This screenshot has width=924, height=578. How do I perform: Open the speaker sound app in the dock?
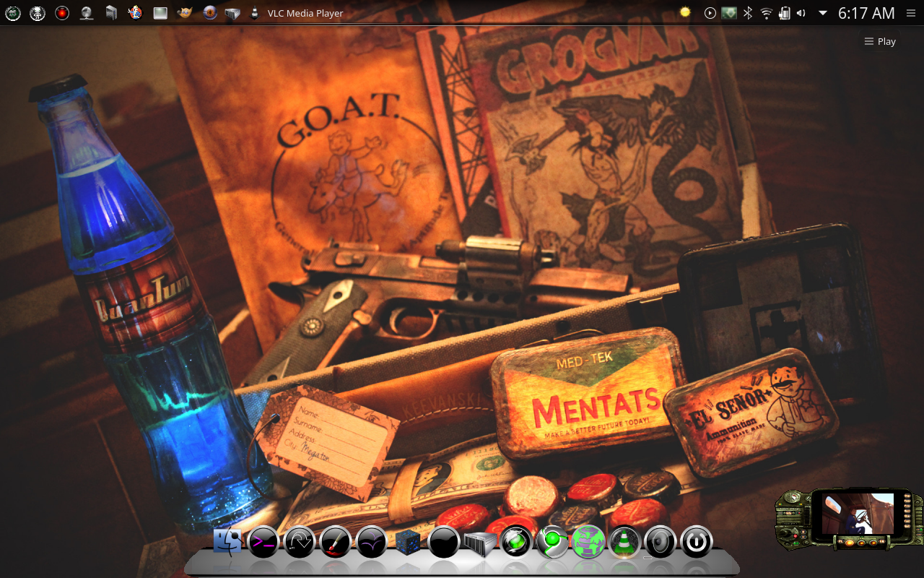click(661, 542)
